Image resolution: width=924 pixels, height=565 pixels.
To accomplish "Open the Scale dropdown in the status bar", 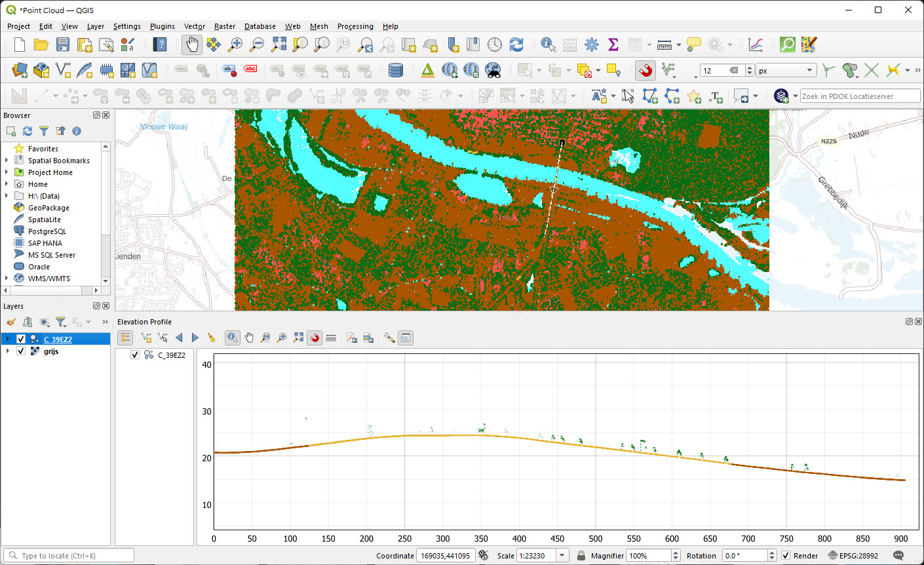I will pyautogui.click(x=562, y=555).
